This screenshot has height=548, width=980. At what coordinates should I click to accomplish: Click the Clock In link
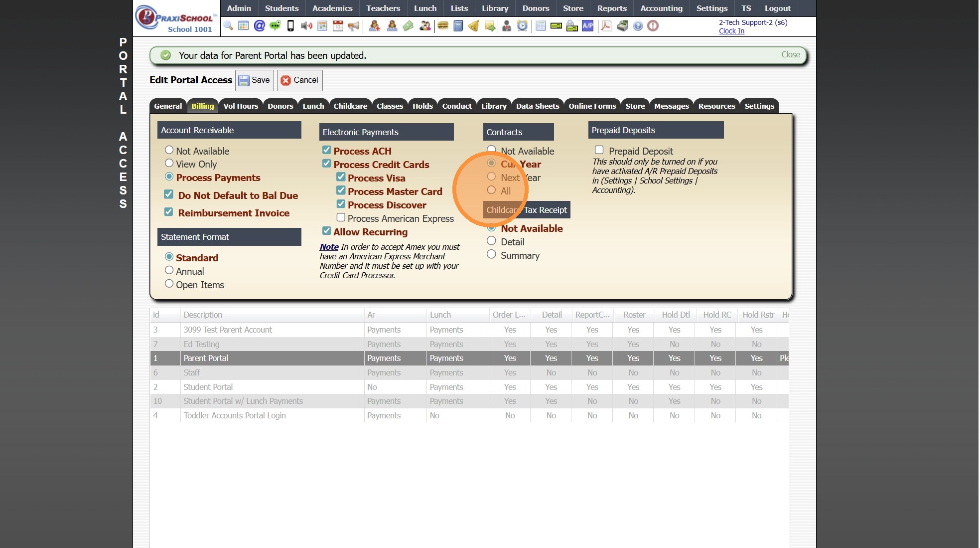[x=731, y=31]
